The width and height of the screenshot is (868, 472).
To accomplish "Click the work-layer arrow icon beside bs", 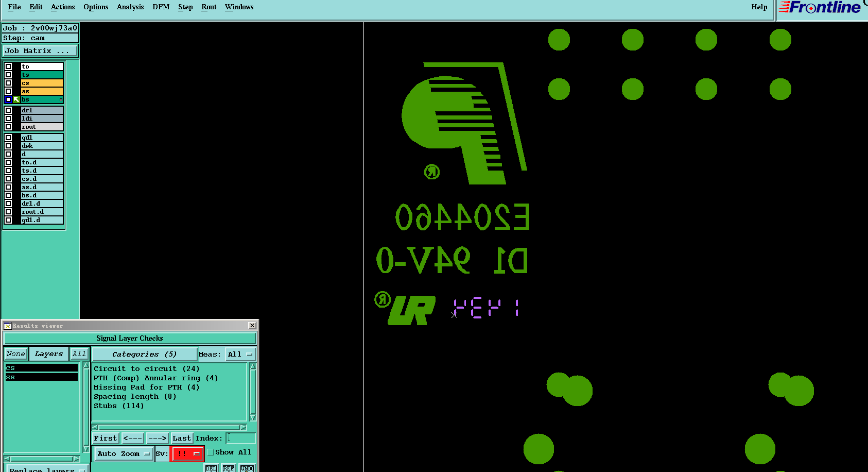I will [x=16, y=99].
